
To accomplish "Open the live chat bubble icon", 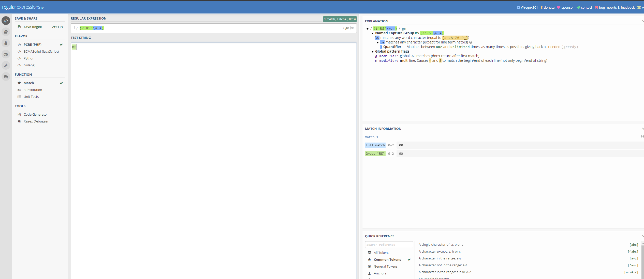I will click(6, 77).
